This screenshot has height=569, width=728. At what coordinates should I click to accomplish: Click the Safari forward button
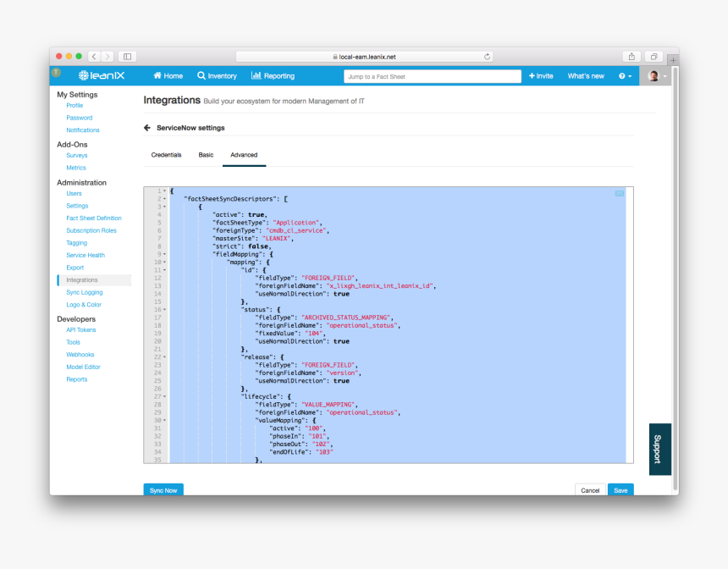pos(108,57)
